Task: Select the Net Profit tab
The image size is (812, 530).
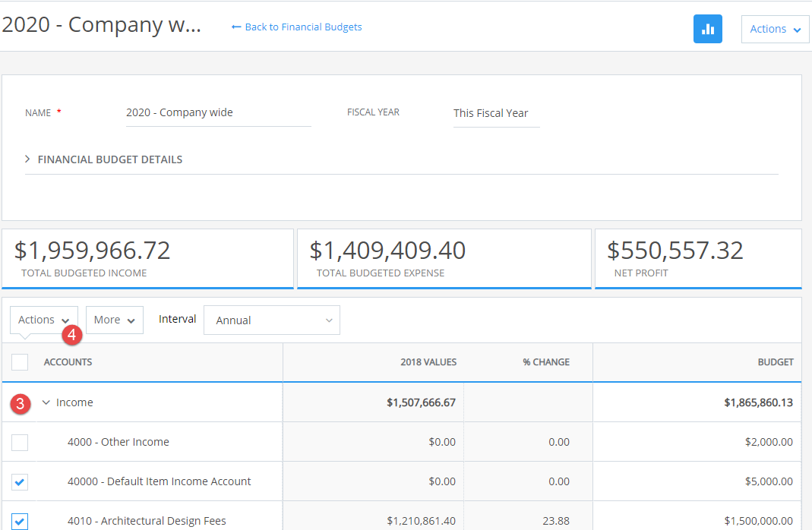Action: (x=698, y=259)
